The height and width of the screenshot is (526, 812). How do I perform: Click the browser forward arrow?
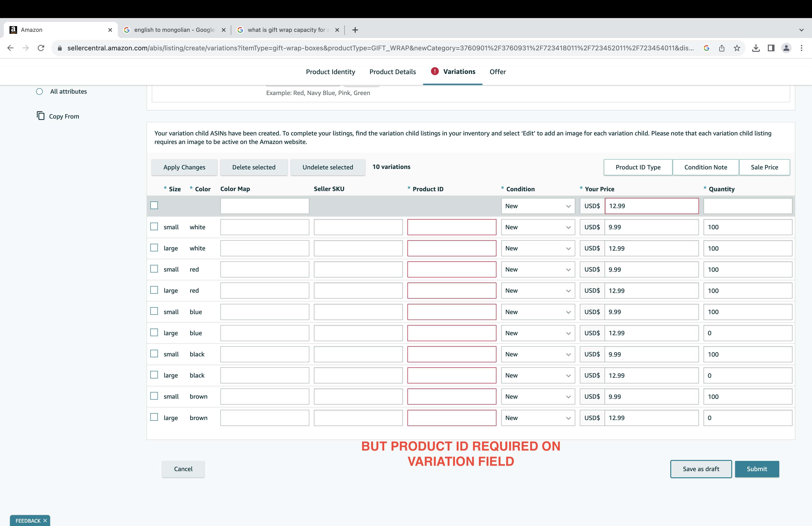26,48
